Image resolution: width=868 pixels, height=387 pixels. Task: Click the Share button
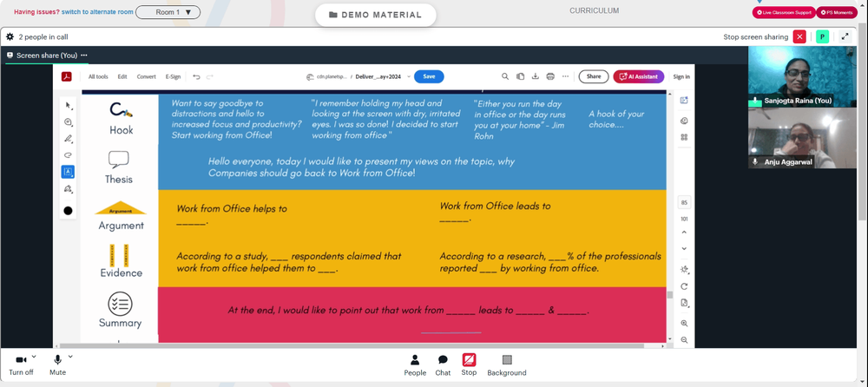[594, 76]
